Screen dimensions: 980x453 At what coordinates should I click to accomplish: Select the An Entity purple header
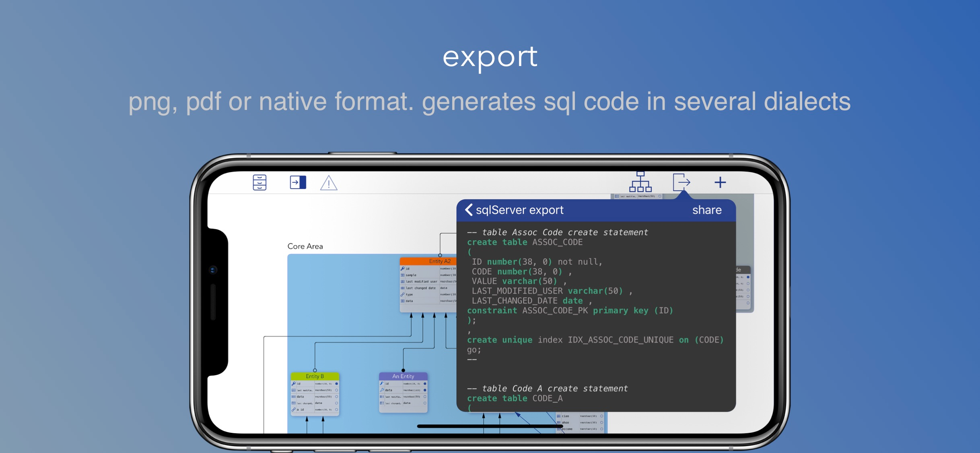coord(403,376)
